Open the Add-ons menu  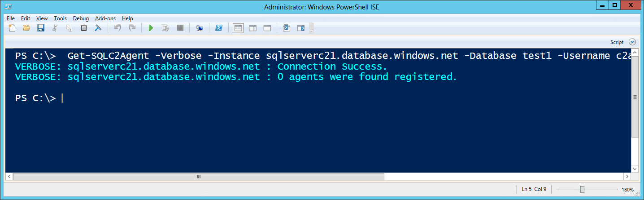[105, 18]
